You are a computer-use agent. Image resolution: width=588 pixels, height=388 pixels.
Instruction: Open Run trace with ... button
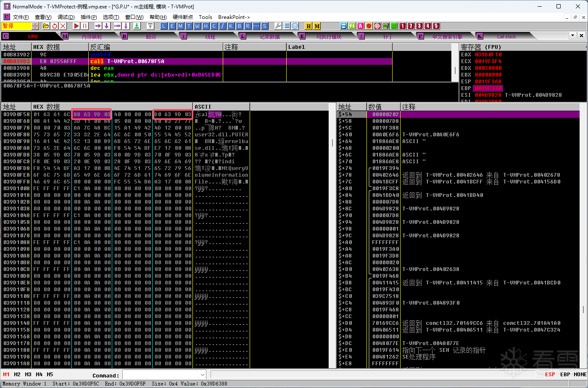[256, 26]
